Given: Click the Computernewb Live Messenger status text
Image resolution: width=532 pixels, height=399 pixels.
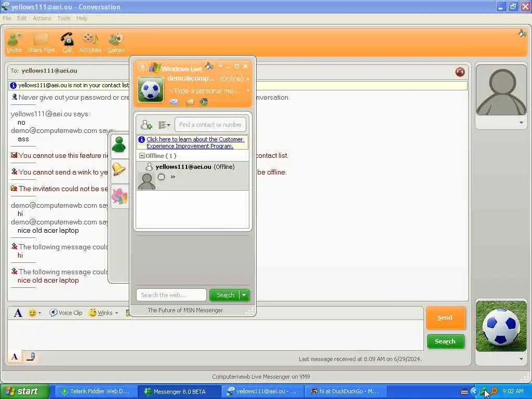Looking at the screenshot, I should (x=261, y=377).
